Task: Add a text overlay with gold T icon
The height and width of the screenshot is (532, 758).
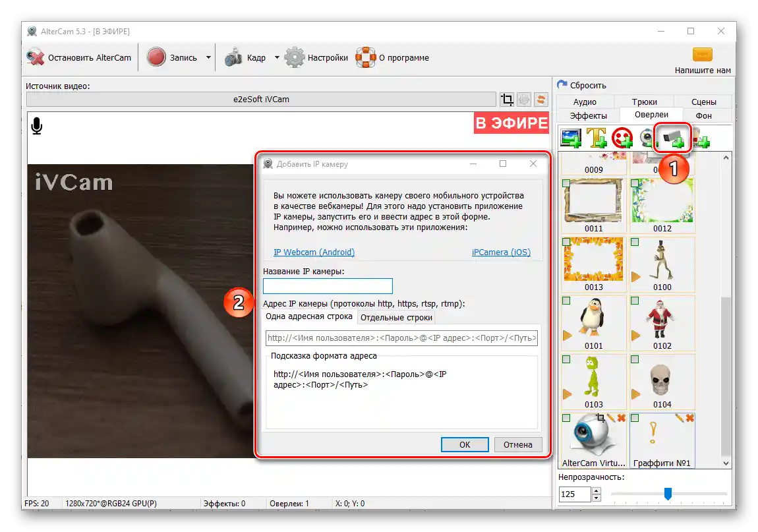Action: 597,138
